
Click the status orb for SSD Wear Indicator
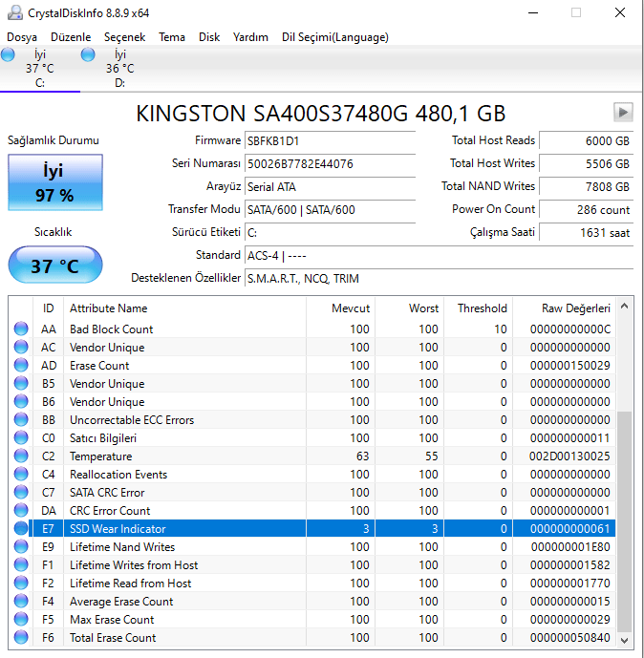[21, 528]
